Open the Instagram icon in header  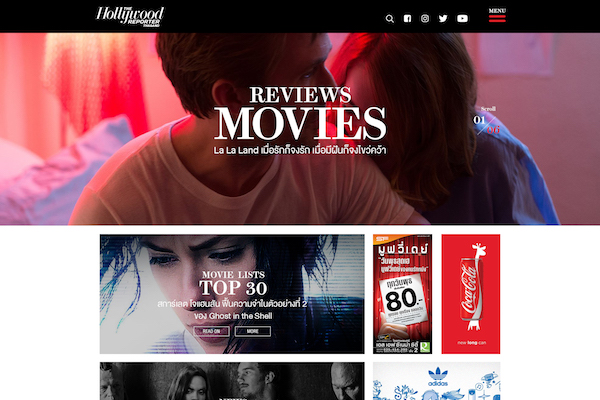click(425, 18)
